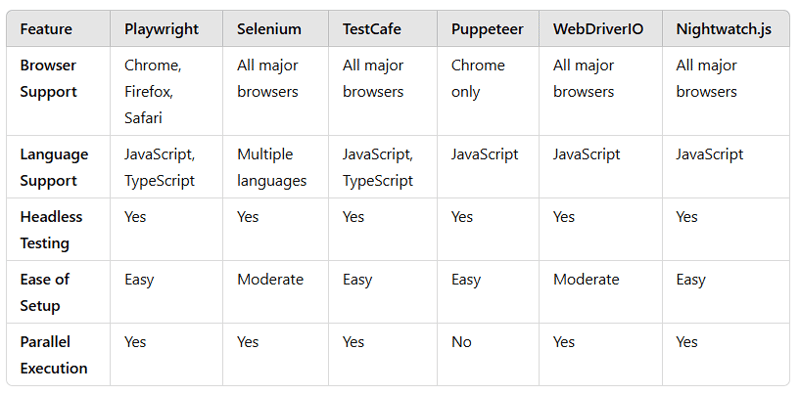Click the Ease of Setup row label
The width and height of the screenshot is (800, 394).
coord(45,292)
